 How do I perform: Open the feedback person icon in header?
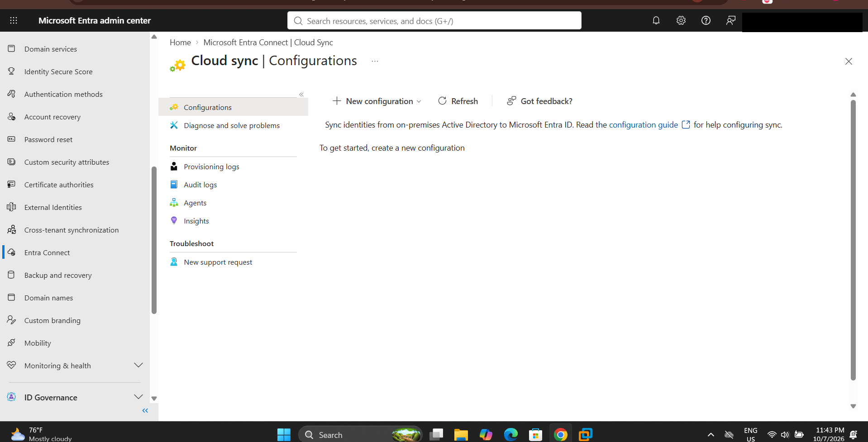click(730, 20)
